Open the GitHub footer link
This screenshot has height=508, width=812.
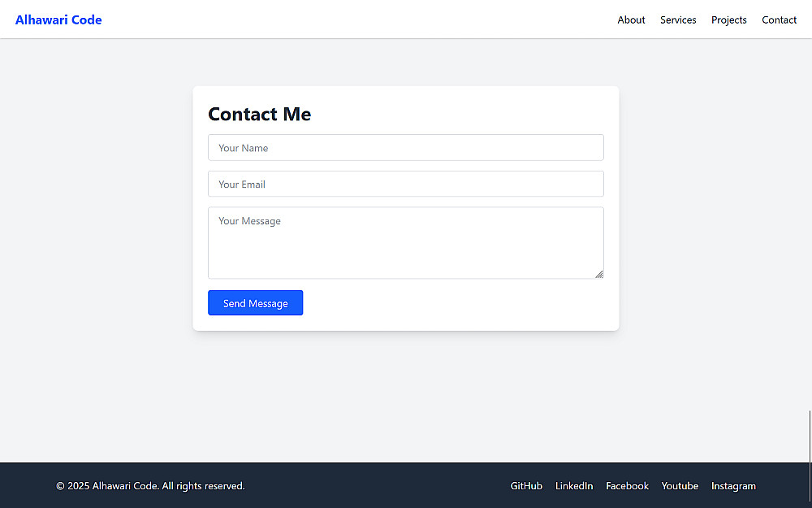526,486
